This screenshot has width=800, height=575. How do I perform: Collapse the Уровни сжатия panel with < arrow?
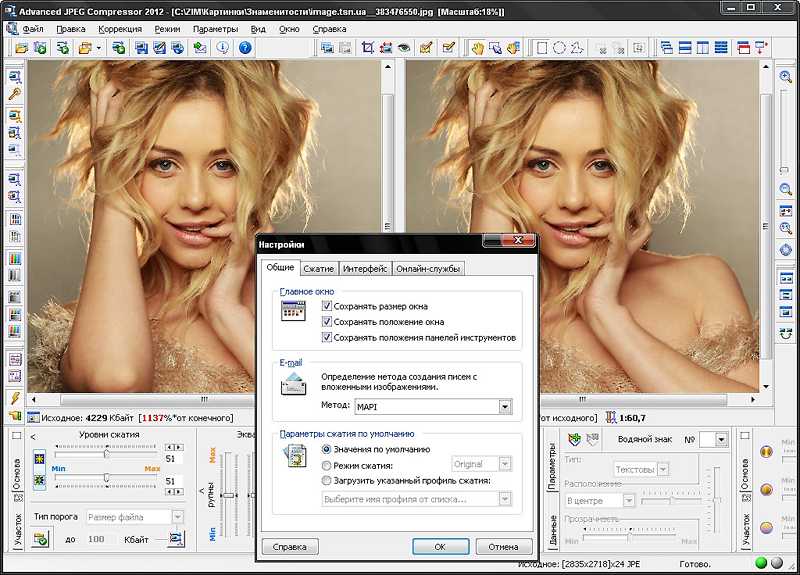point(33,437)
